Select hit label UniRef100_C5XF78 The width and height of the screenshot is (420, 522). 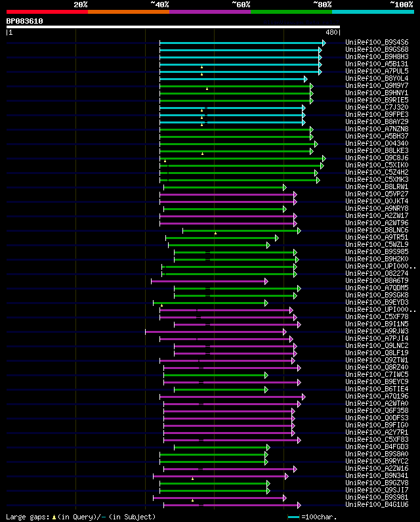(377, 316)
